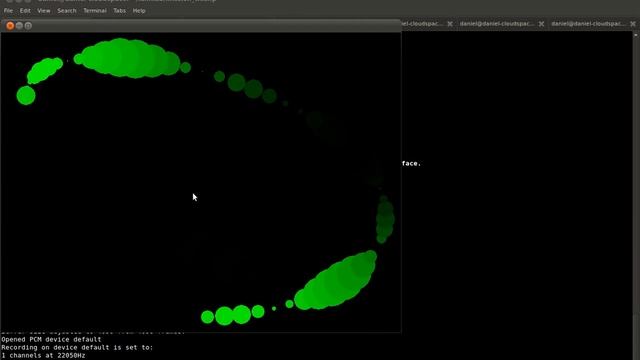
Task: Open the Search menu
Action: [67, 11]
